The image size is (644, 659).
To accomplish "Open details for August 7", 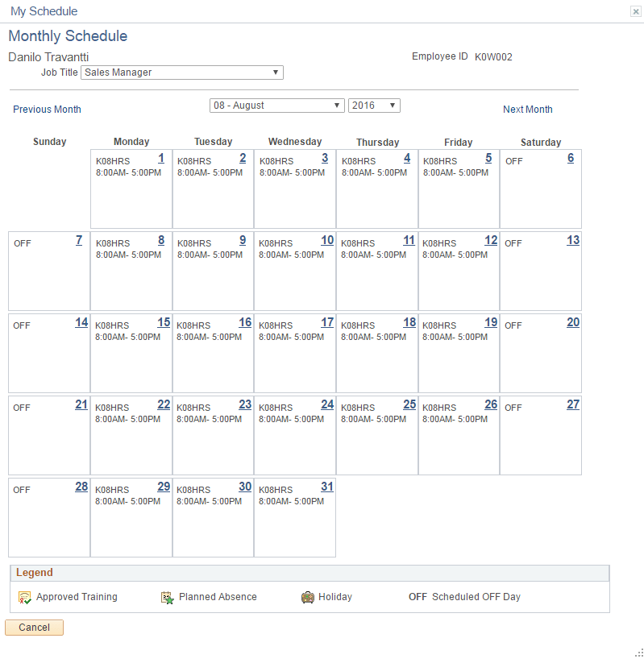I will coord(78,240).
